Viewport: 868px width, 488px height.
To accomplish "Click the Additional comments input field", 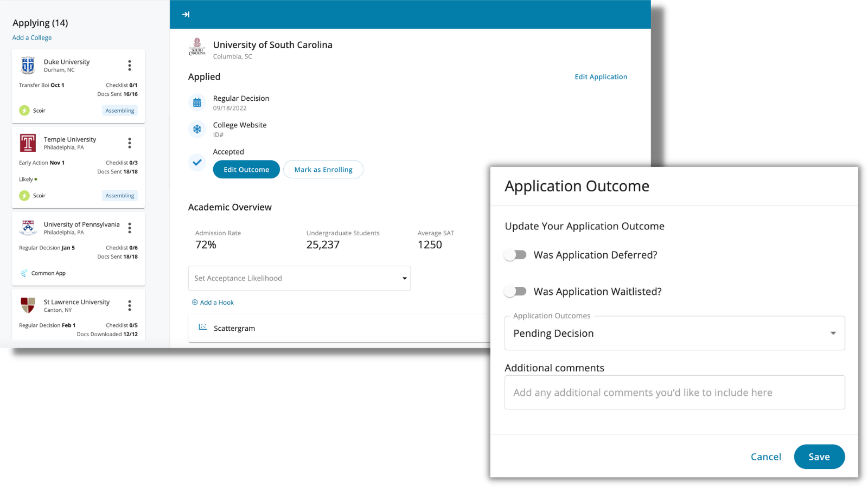I will [675, 393].
